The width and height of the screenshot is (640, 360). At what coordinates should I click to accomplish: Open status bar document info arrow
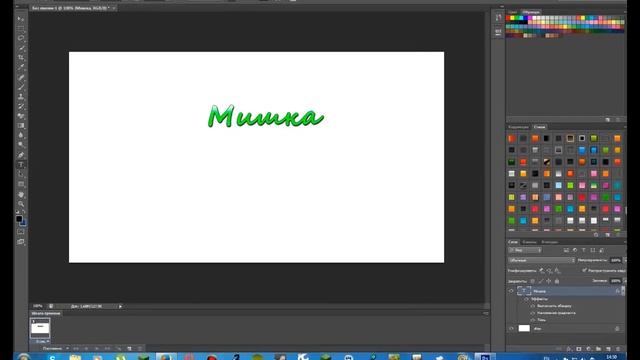(x=120, y=307)
